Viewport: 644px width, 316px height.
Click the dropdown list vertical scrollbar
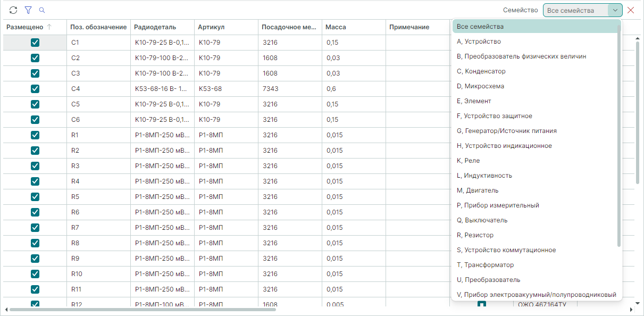click(x=618, y=133)
